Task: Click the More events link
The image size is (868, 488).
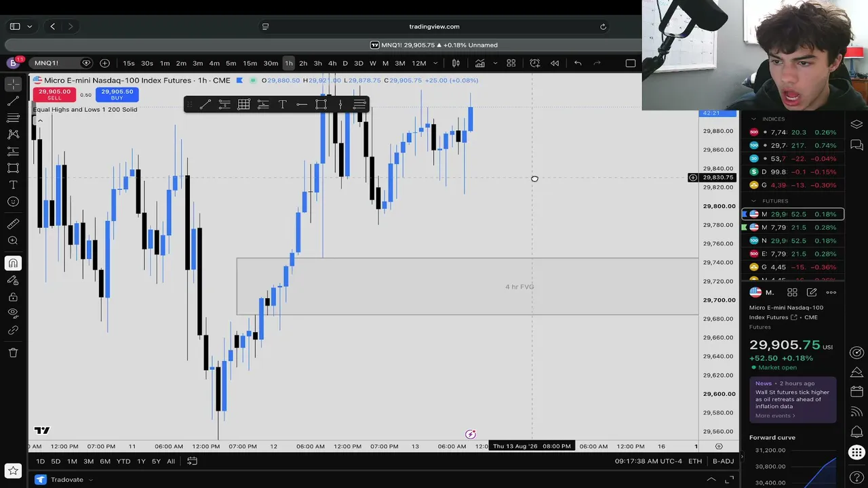Action: coord(774,415)
